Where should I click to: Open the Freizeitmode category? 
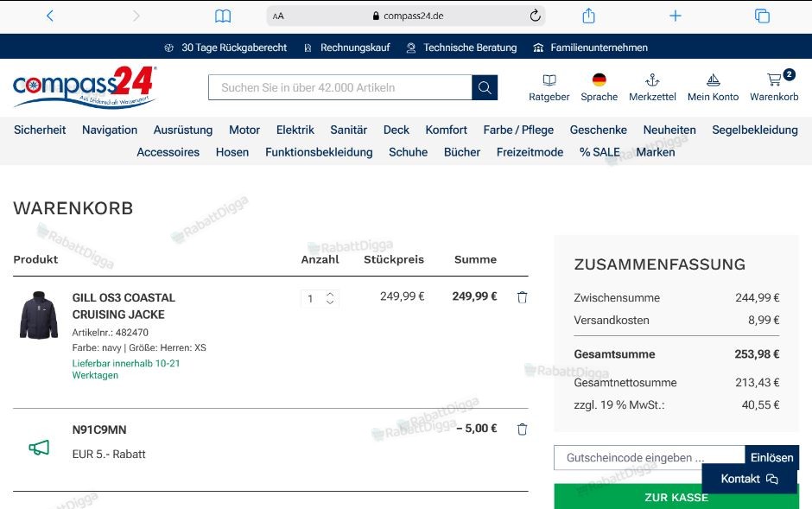pos(530,152)
